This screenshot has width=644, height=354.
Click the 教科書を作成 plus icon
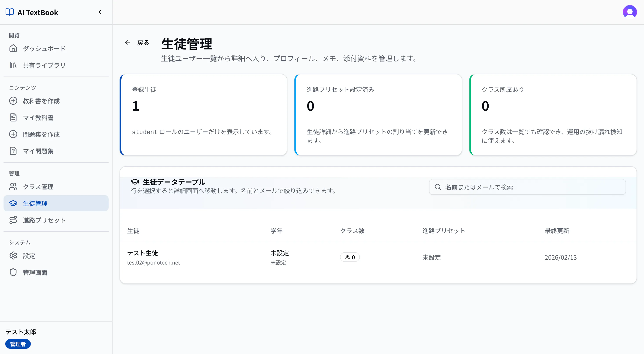[13, 101]
